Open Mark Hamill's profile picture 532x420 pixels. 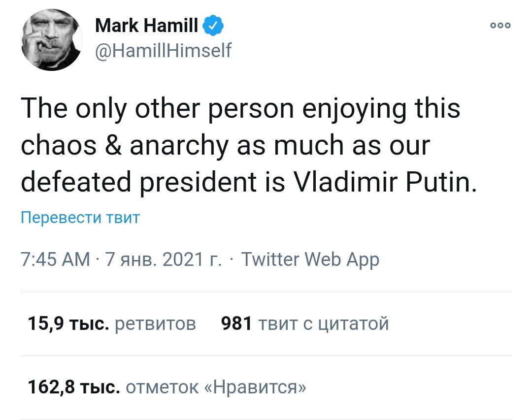[x=52, y=40]
